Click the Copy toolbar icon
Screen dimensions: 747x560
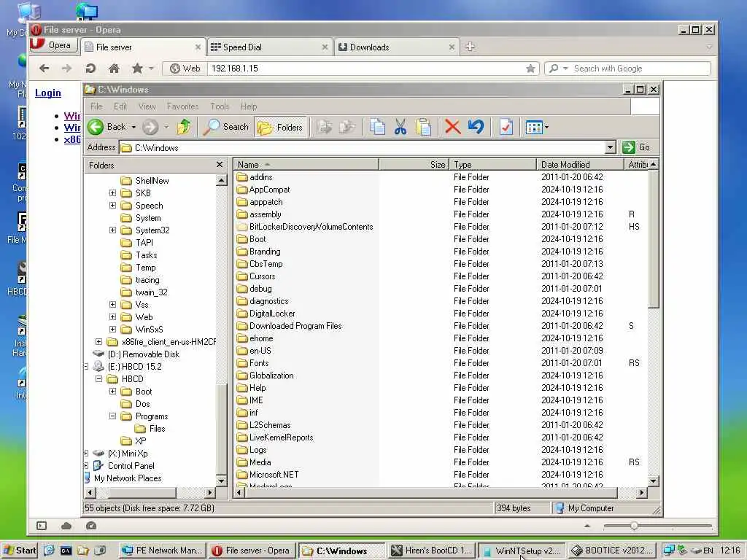point(377,127)
